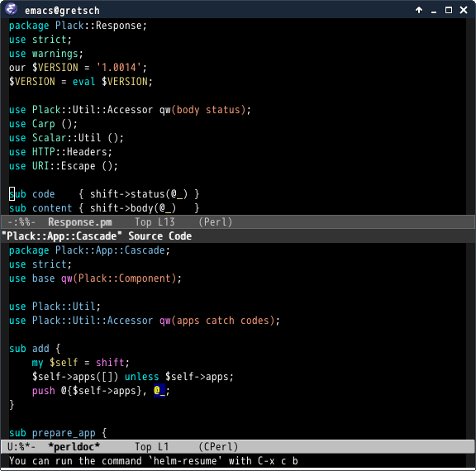Close the emacs@gretsch window
Screen dimensions: 476x471
click(464, 10)
